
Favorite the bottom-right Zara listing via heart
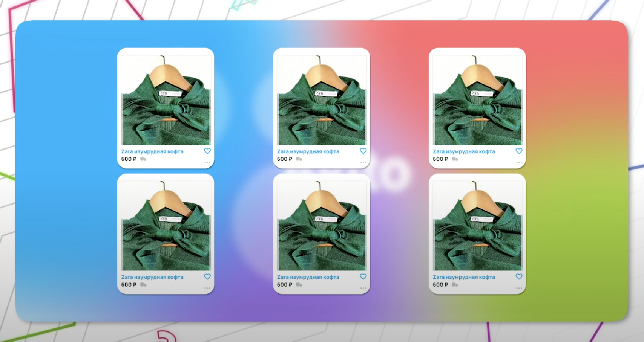pos(519,276)
